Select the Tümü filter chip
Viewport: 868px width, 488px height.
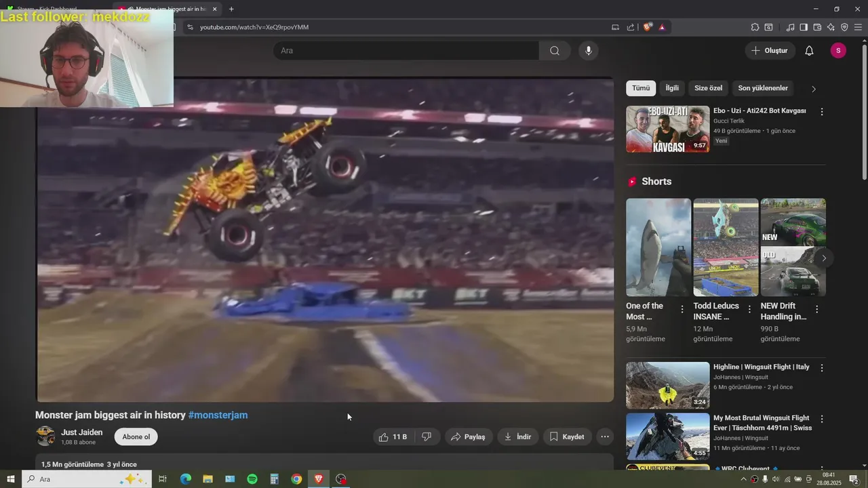[641, 88]
